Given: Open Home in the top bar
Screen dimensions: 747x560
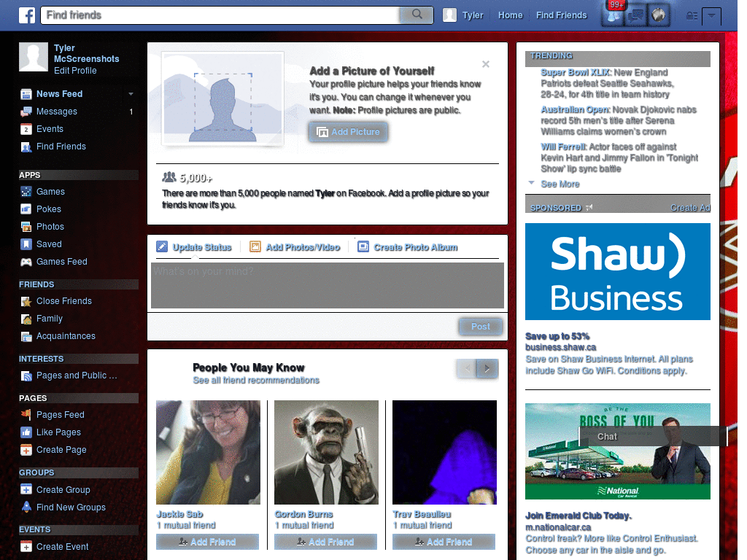Looking at the screenshot, I should tap(510, 15).
